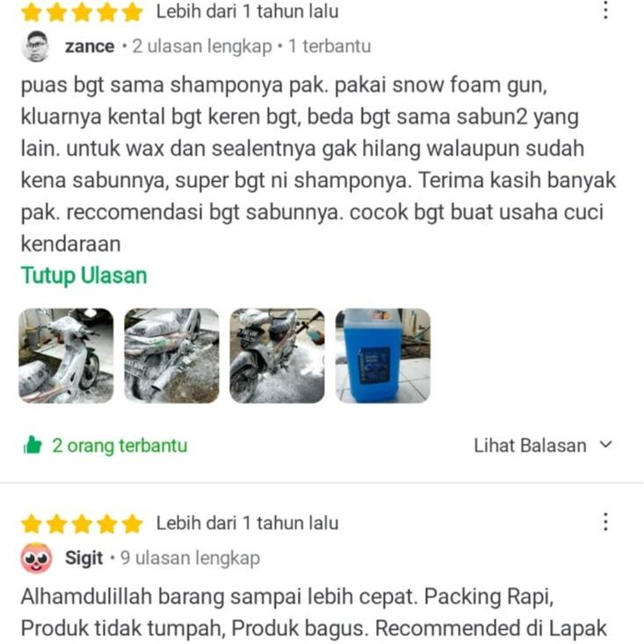The height and width of the screenshot is (644, 644).
Task: Open Sigit's emoji profile avatar
Action: pos(36,558)
